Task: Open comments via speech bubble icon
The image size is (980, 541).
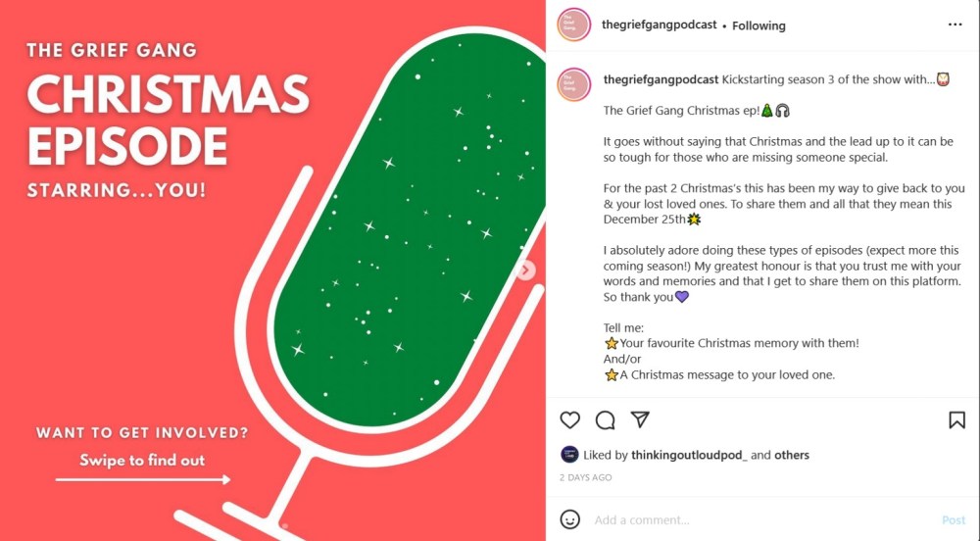Action: coord(605,419)
